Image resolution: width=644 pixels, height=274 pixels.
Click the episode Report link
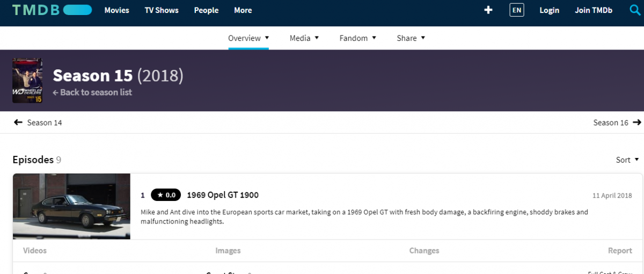620,250
